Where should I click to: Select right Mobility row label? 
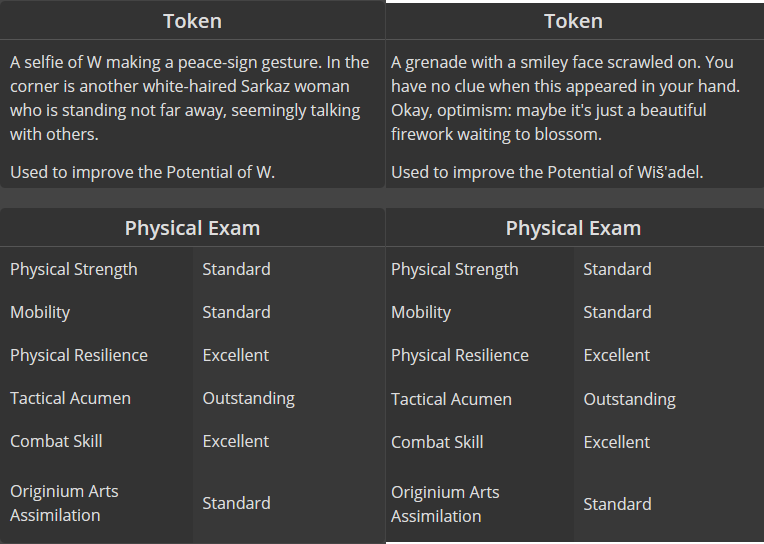click(x=421, y=312)
